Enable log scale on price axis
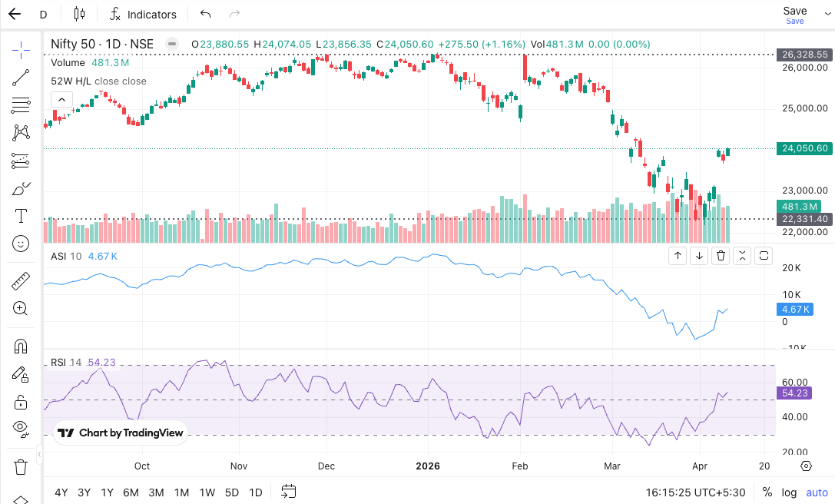Image resolution: width=835 pixels, height=504 pixels. [789, 492]
